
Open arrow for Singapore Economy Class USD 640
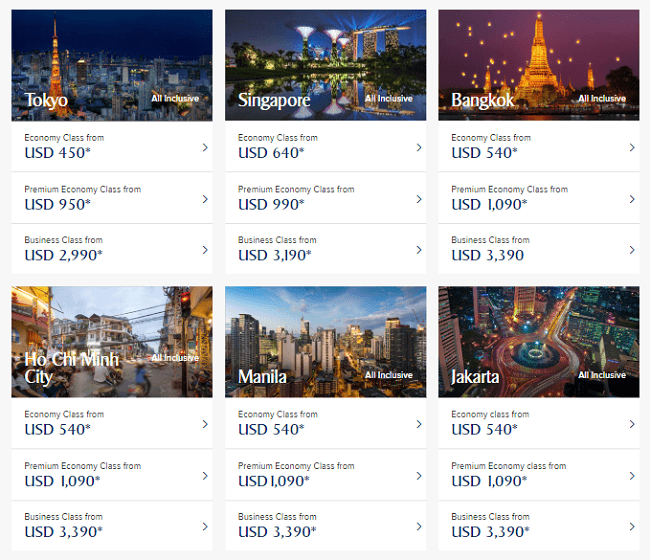(x=419, y=147)
